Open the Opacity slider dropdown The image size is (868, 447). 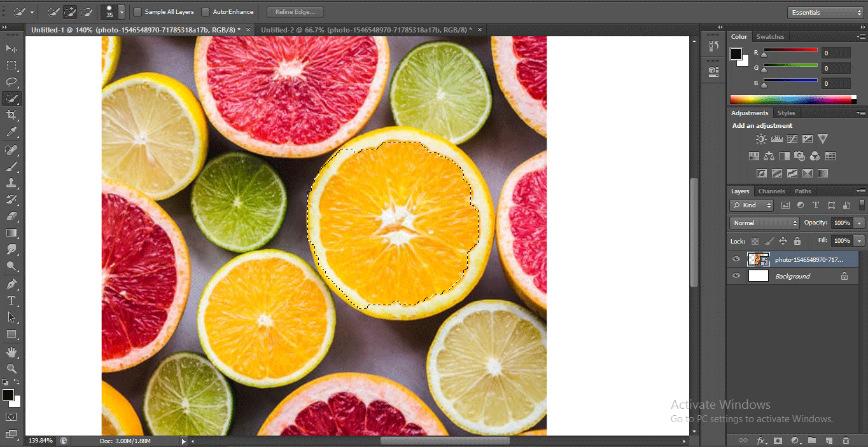(860, 223)
